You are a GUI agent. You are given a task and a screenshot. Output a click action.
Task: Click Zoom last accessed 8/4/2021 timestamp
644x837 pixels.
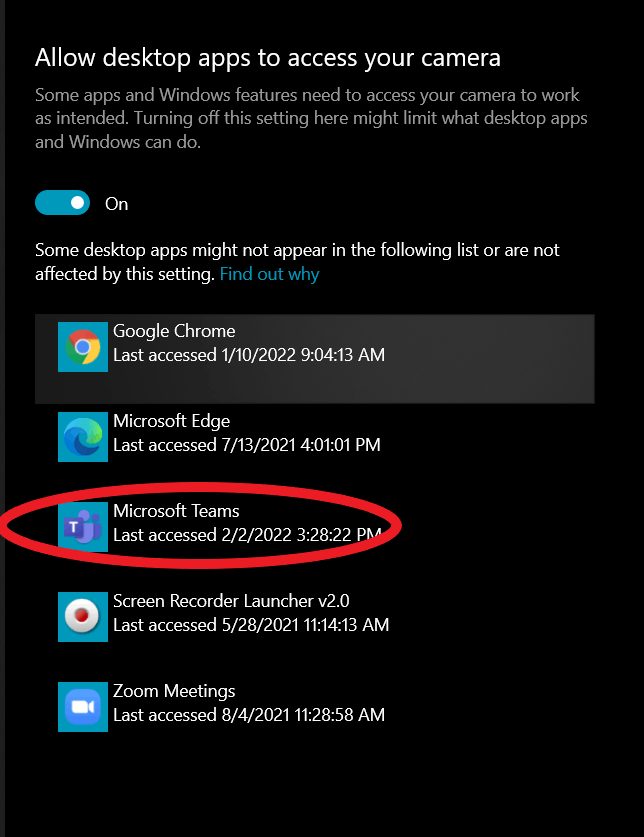click(x=249, y=715)
